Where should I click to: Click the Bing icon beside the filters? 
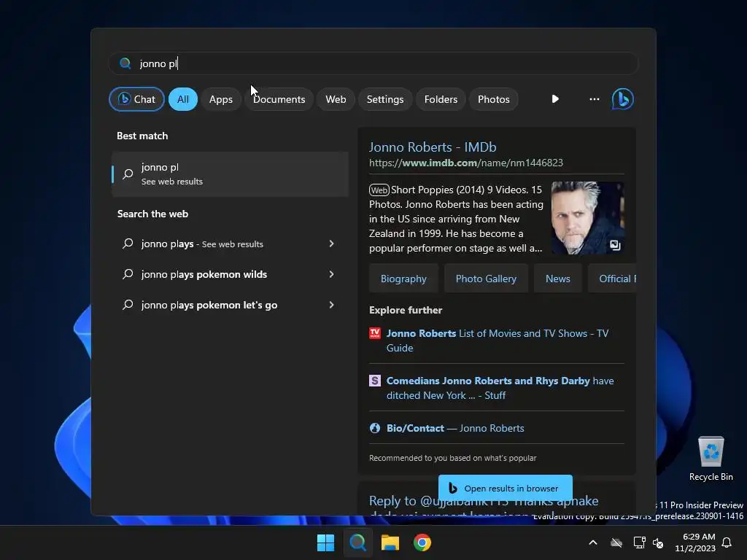[623, 99]
